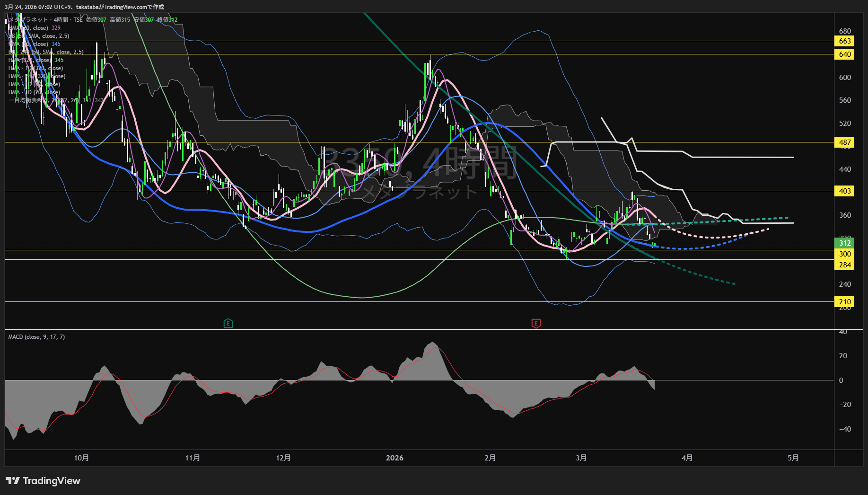Image resolution: width=868 pixels, height=495 pixels.
Task: Click the green earnings E marker
Action: point(228,324)
